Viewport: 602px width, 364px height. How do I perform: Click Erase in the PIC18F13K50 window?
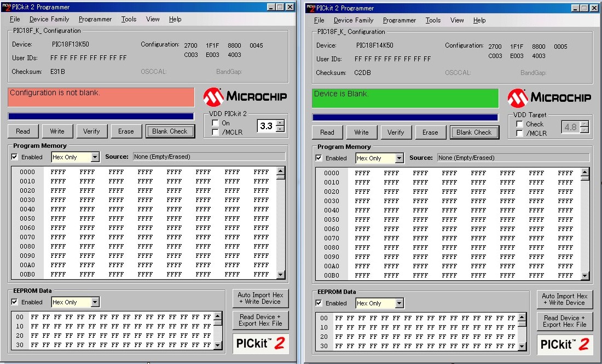pos(126,131)
